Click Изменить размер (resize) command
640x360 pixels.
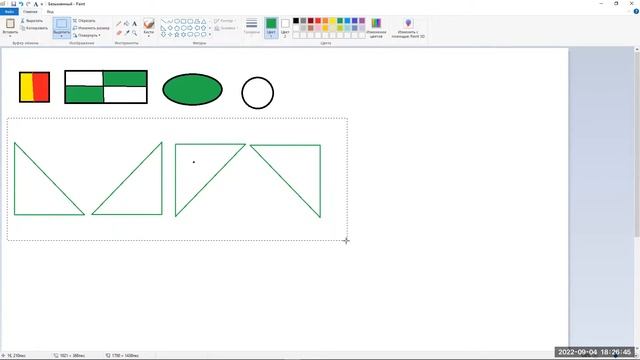[91, 28]
